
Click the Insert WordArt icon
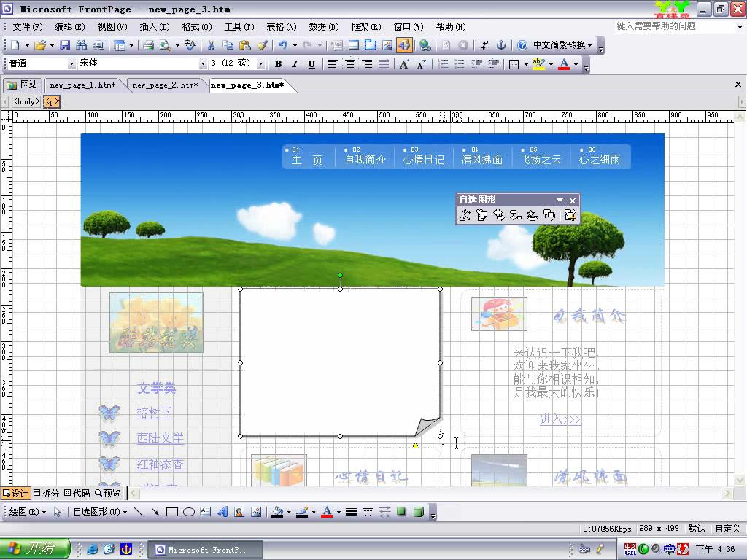[x=222, y=512]
